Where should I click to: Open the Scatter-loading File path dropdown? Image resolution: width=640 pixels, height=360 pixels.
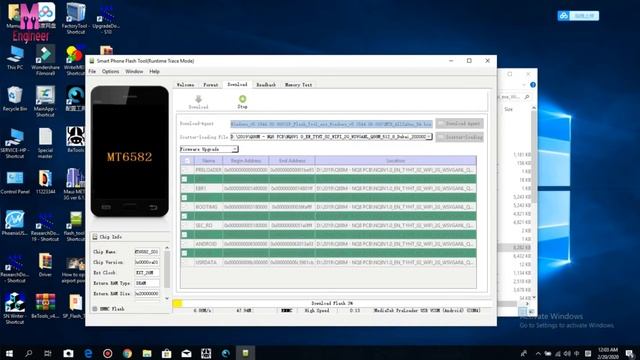(x=429, y=137)
